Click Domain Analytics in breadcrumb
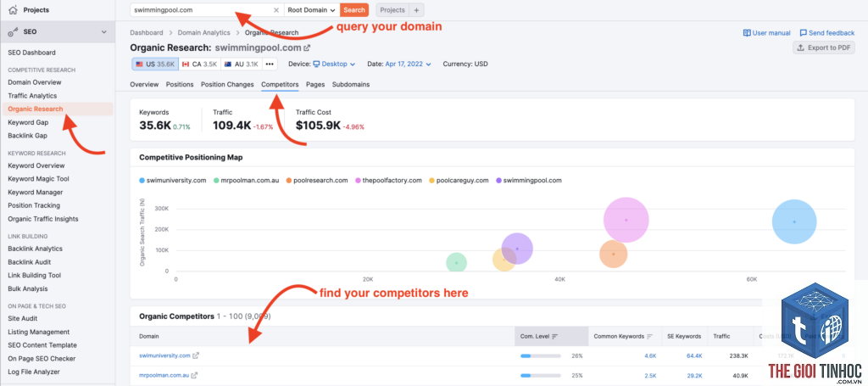This screenshot has width=868, height=386. pyautogui.click(x=203, y=33)
